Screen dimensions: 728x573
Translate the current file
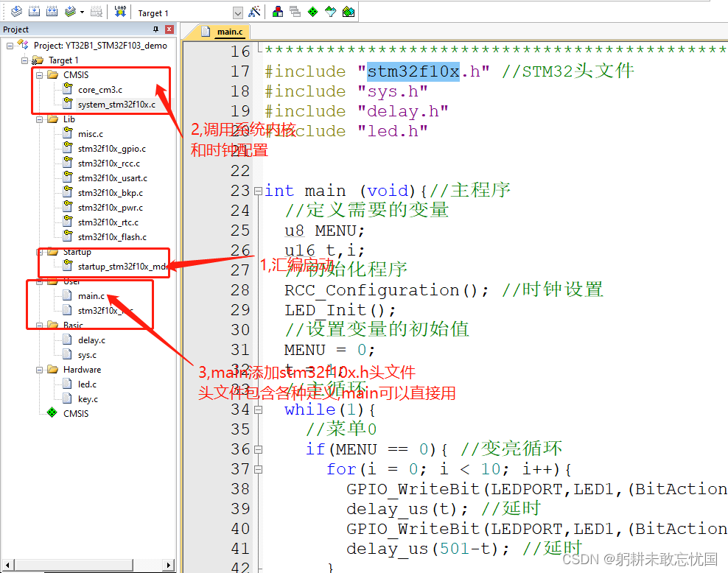coord(15,11)
